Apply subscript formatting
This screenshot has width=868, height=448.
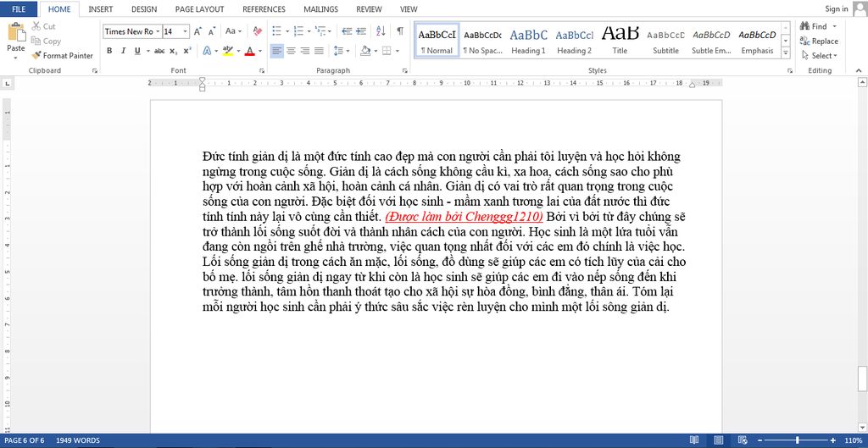coord(173,51)
